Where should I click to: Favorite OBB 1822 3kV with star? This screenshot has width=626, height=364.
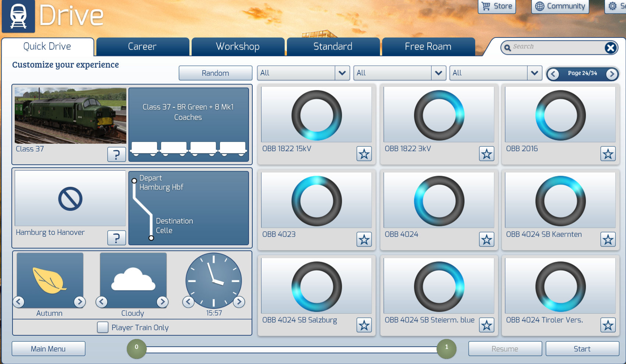point(487,154)
